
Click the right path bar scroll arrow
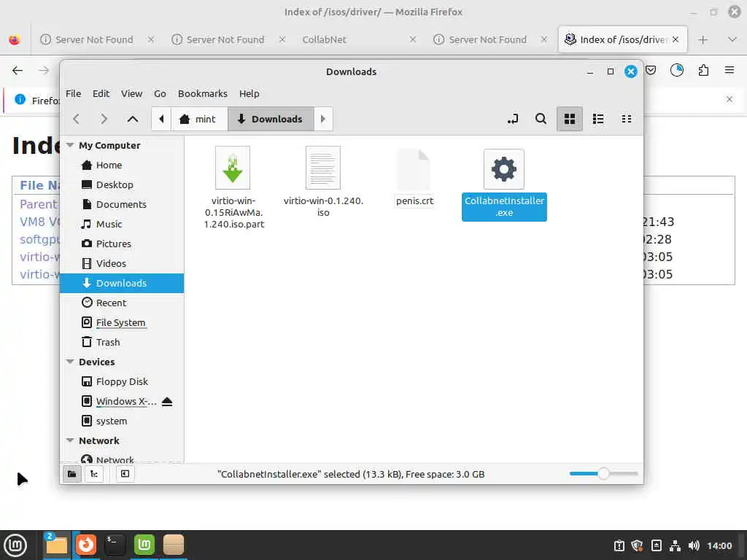(x=323, y=119)
